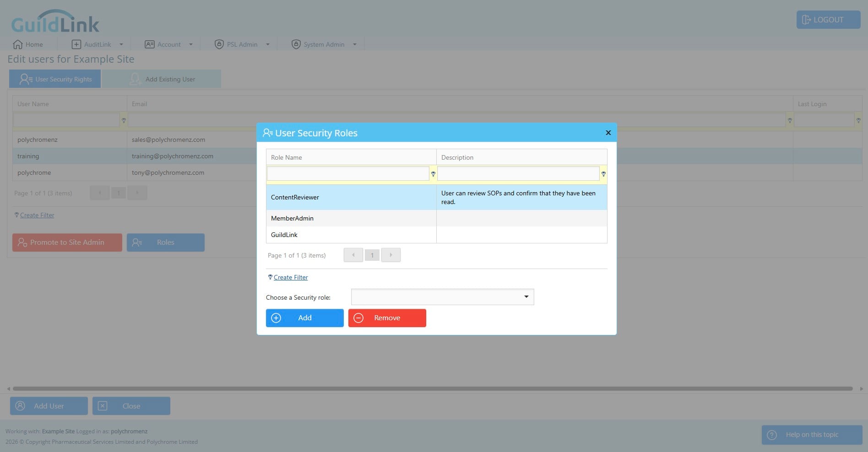Close the User Security Roles dialog
Viewport: 868px width, 452px height.
click(608, 133)
